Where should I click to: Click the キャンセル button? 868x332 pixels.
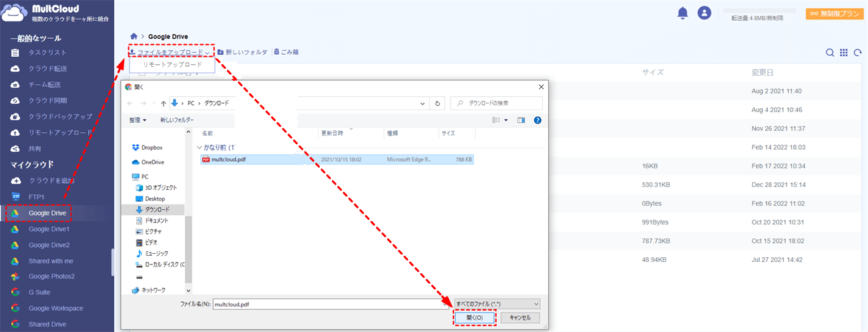pyautogui.click(x=520, y=318)
